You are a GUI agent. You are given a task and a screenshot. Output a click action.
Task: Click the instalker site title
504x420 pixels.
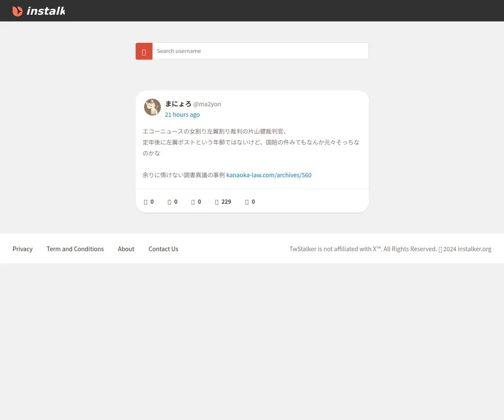pyautogui.click(x=45, y=11)
